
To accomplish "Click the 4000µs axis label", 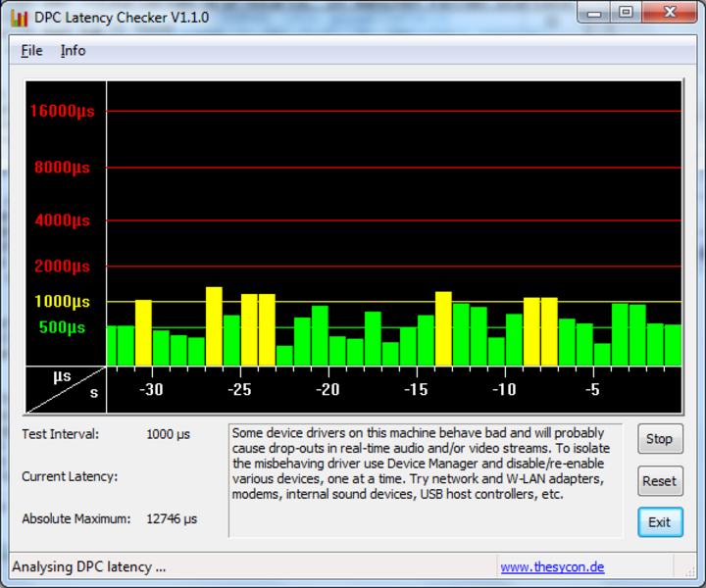I will (x=62, y=220).
